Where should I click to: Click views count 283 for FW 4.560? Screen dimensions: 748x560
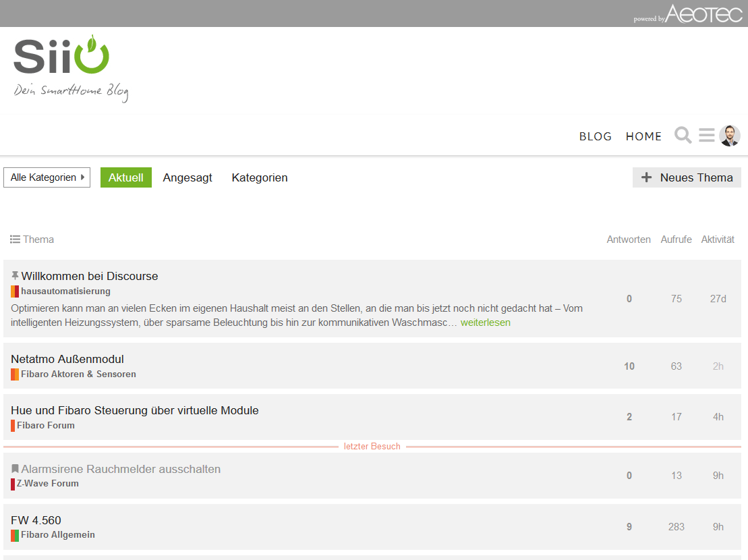tap(676, 527)
